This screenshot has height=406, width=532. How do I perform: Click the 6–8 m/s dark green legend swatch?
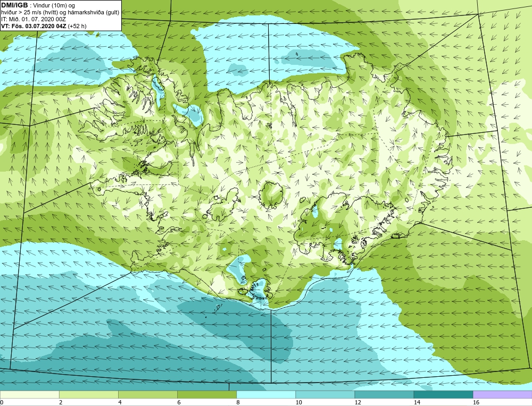(207, 394)
